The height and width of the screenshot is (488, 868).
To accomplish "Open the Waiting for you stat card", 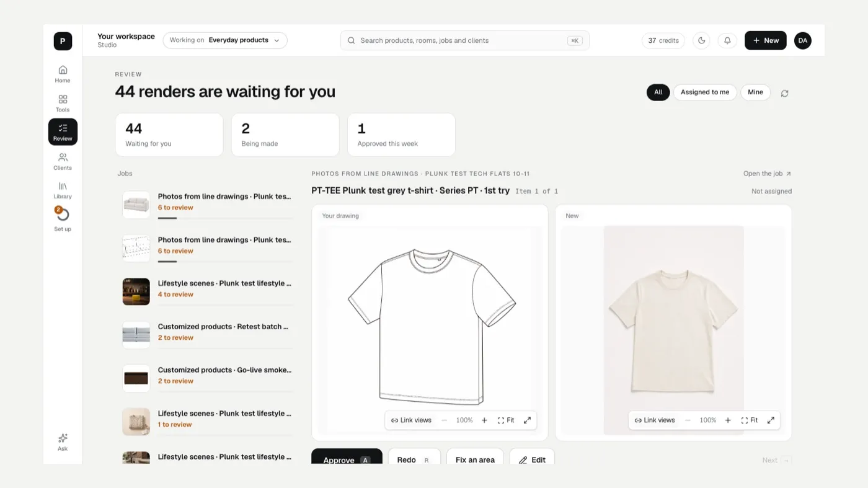I will click(169, 135).
